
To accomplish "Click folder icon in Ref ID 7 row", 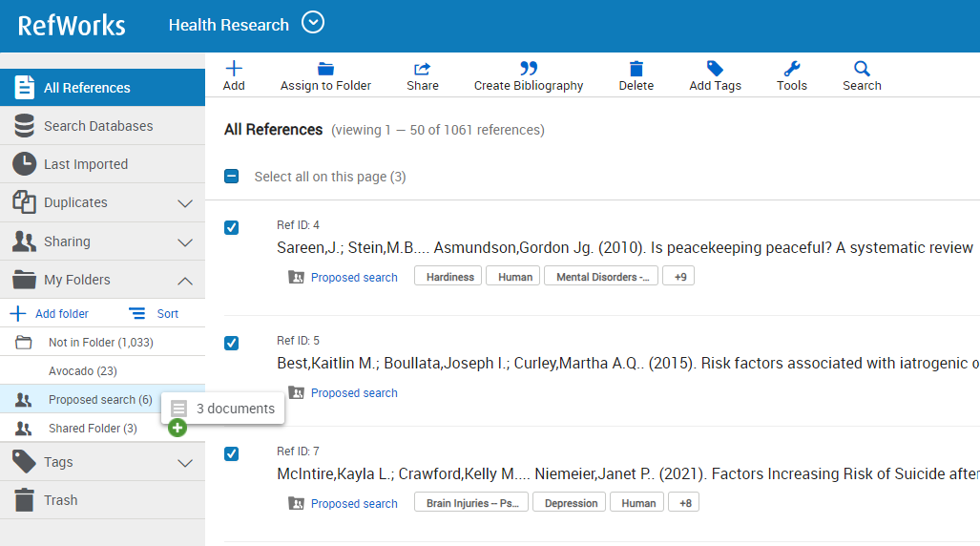I will pos(296,503).
